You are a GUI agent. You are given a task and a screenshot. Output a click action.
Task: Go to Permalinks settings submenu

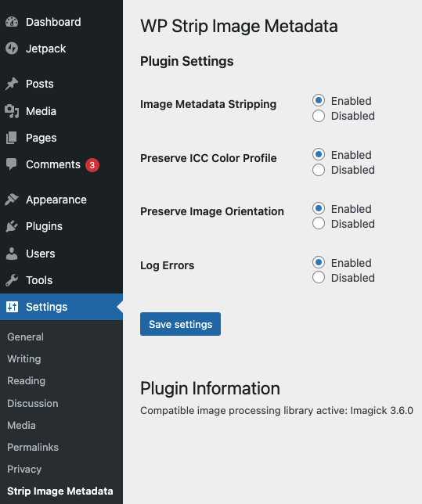pos(33,447)
